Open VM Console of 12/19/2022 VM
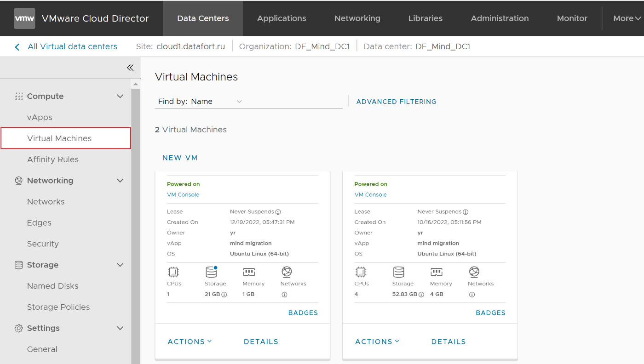Image resolution: width=644 pixels, height=364 pixels. coord(183,194)
